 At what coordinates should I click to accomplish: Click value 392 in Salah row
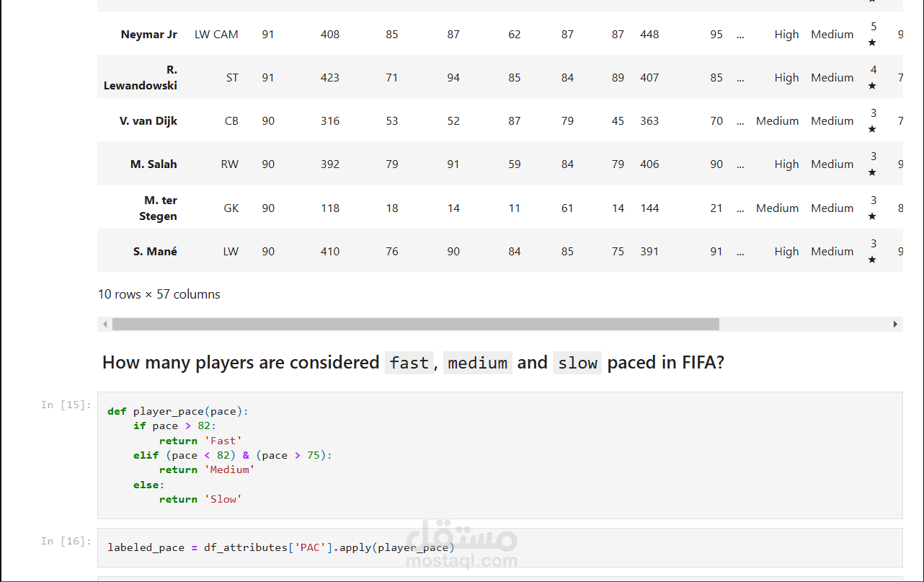pos(330,164)
